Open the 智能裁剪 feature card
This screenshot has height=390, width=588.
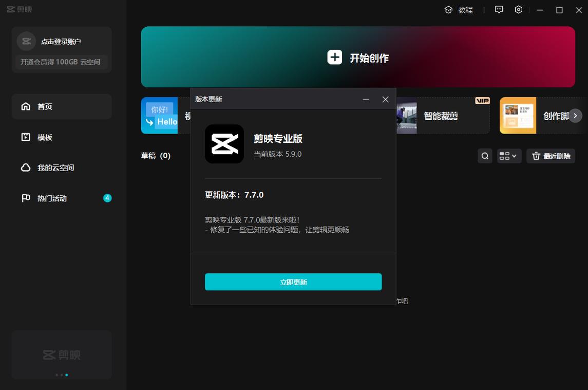pyautogui.click(x=443, y=116)
